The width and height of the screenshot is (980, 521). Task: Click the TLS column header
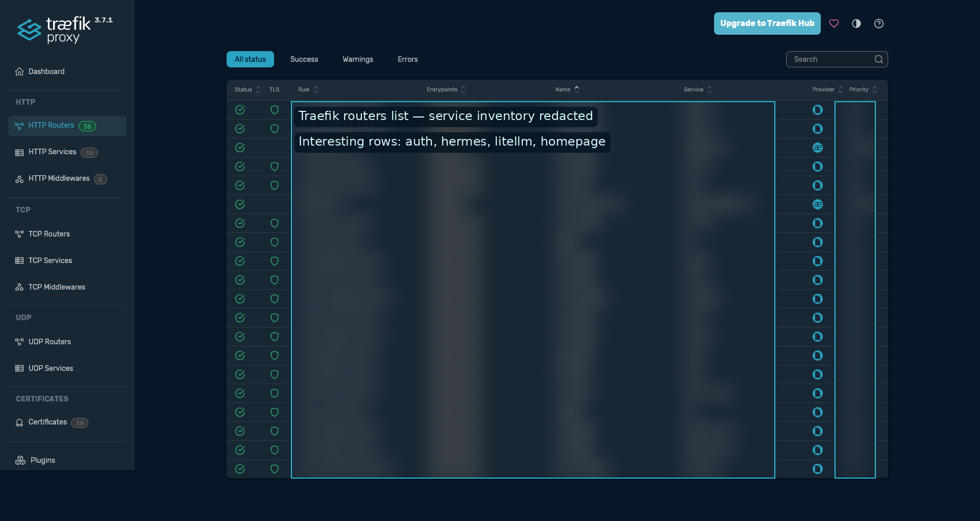275,89
